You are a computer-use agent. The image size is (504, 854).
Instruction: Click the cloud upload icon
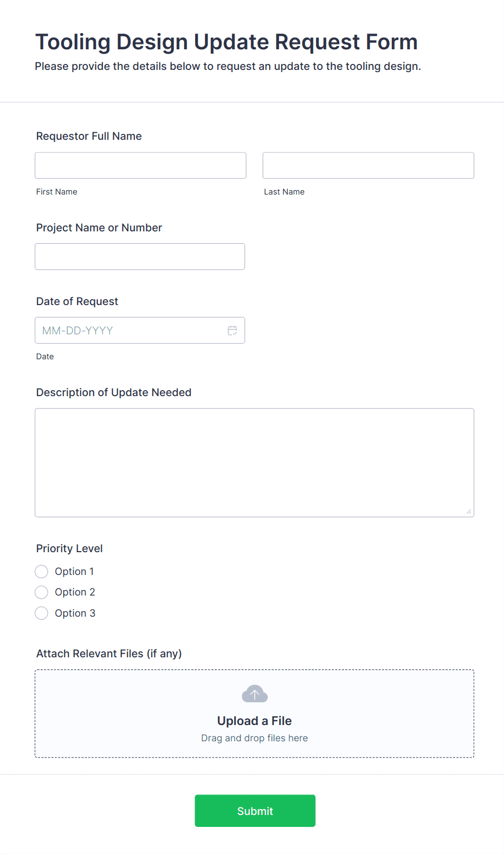click(x=255, y=694)
